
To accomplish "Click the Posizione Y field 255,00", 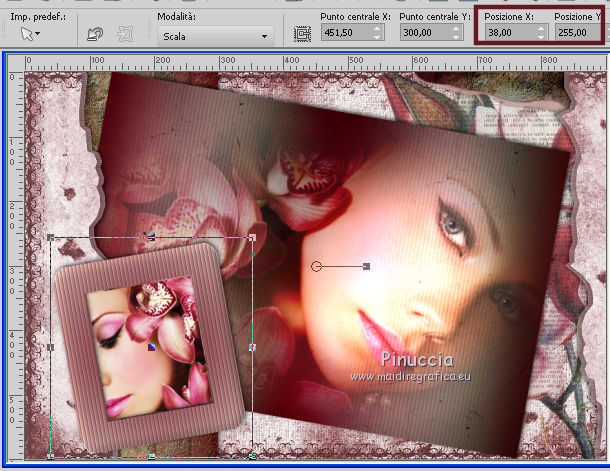I will pyautogui.click(x=578, y=33).
